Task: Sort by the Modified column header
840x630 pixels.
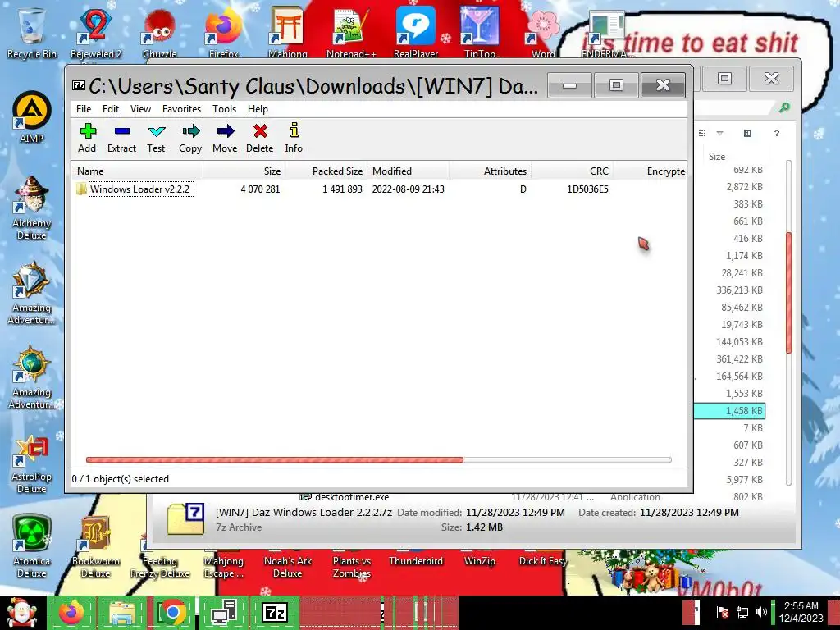Action: point(408,171)
